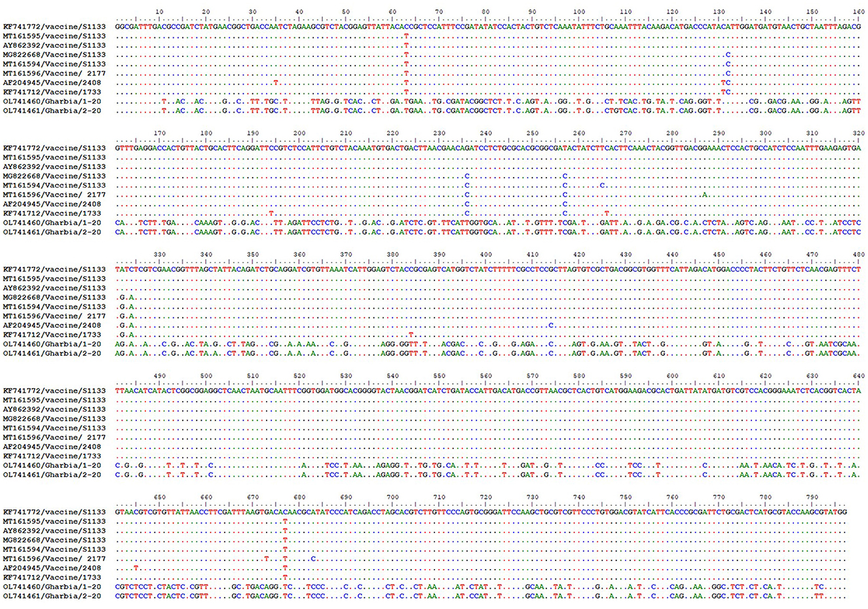This screenshot has width=868, height=609.
Task: Click KF741772/vaccine/S1133 label in the 170–320 block
Action: click(54, 148)
